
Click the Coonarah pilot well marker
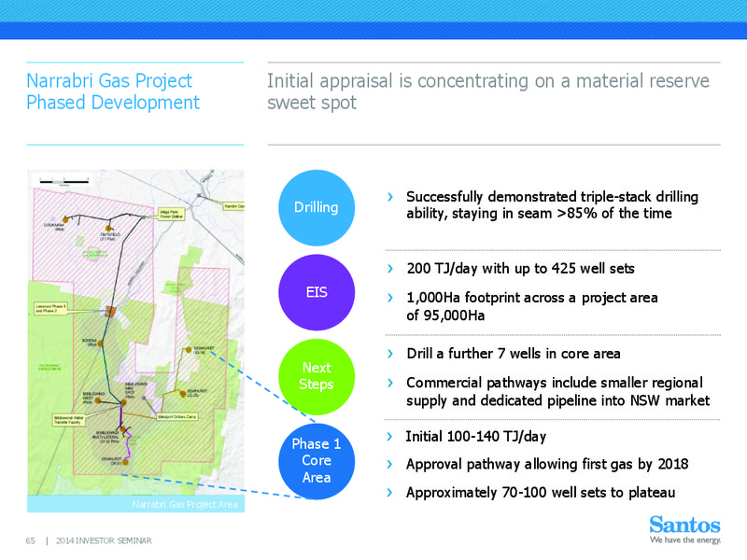coord(65,220)
